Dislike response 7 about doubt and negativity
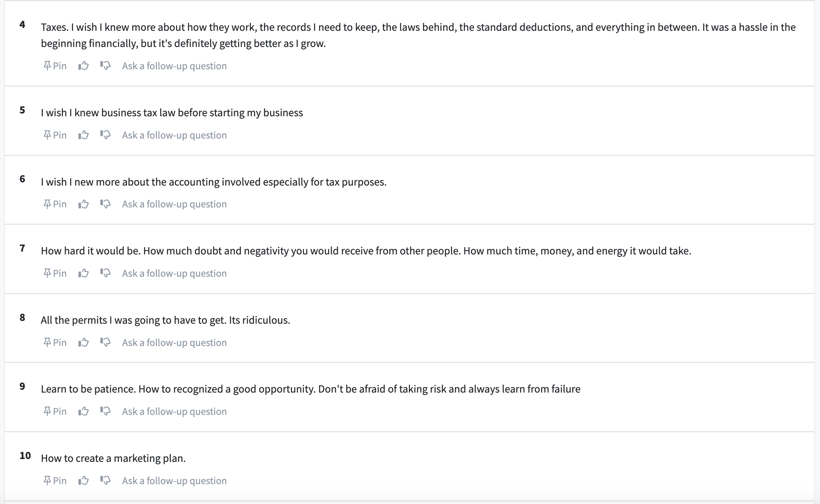Screen dimensions: 820x504 [x=105, y=273]
